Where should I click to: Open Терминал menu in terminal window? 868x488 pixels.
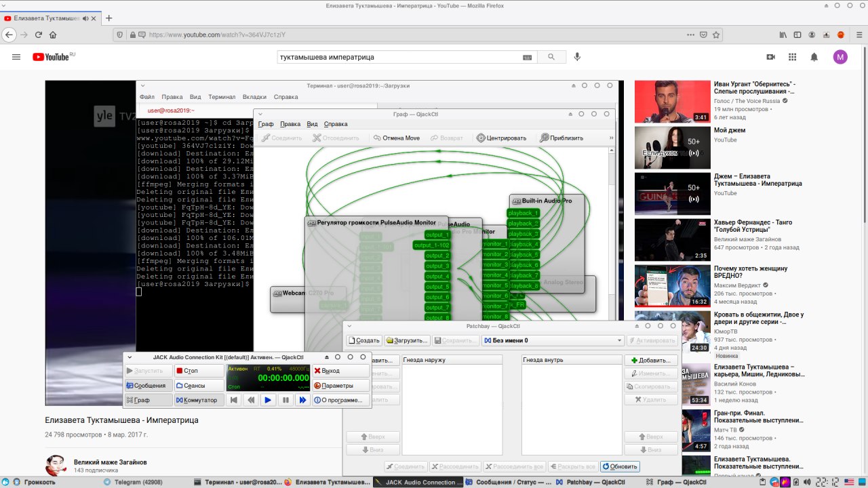click(222, 97)
